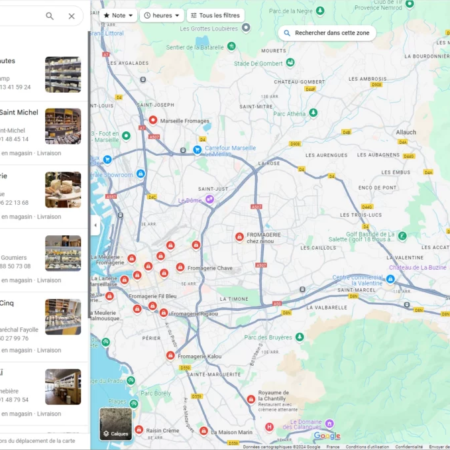Viewport: 450px width, 450px height.
Task: Select the Fromagerie Fil Bleu pin
Action: [x=152, y=306]
